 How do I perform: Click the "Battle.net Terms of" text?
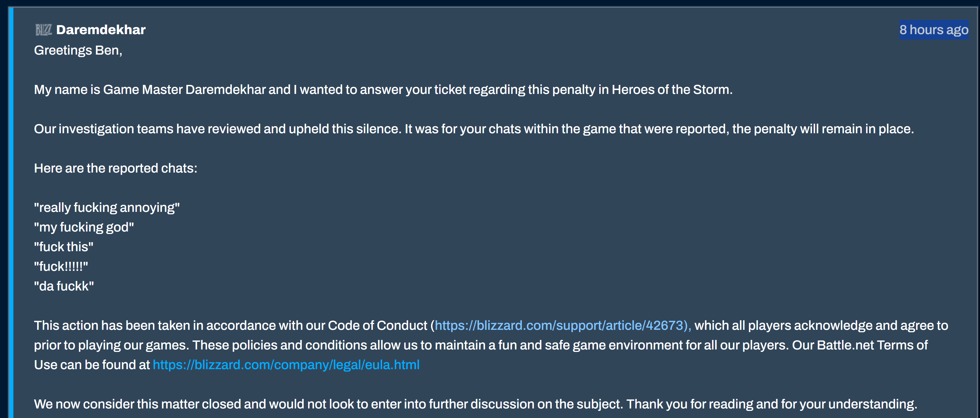(x=872, y=345)
